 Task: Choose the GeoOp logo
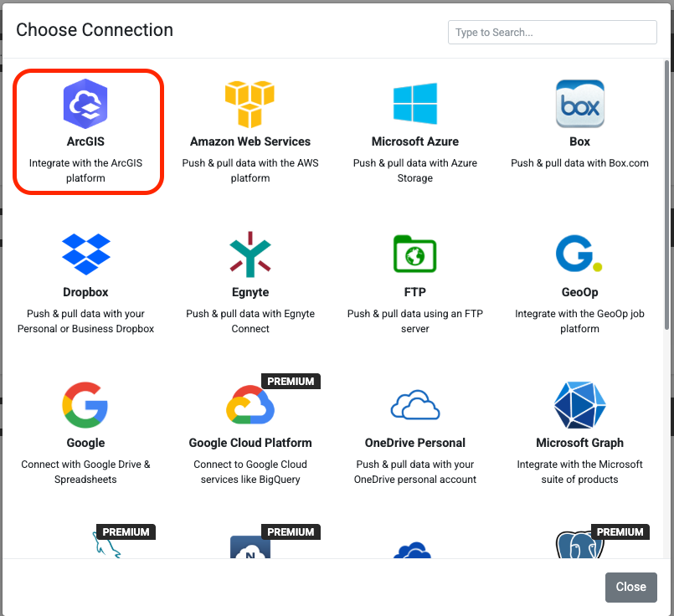tap(579, 254)
